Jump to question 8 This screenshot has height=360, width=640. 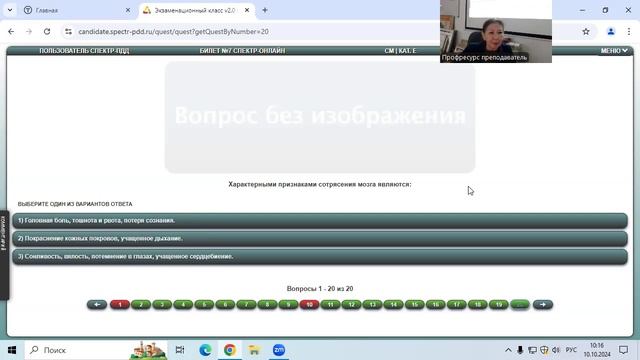coord(267,304)
